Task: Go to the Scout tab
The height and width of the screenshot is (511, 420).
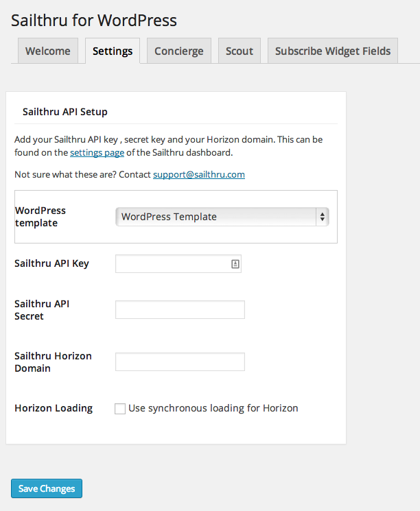Action: [x=240, y=51]
